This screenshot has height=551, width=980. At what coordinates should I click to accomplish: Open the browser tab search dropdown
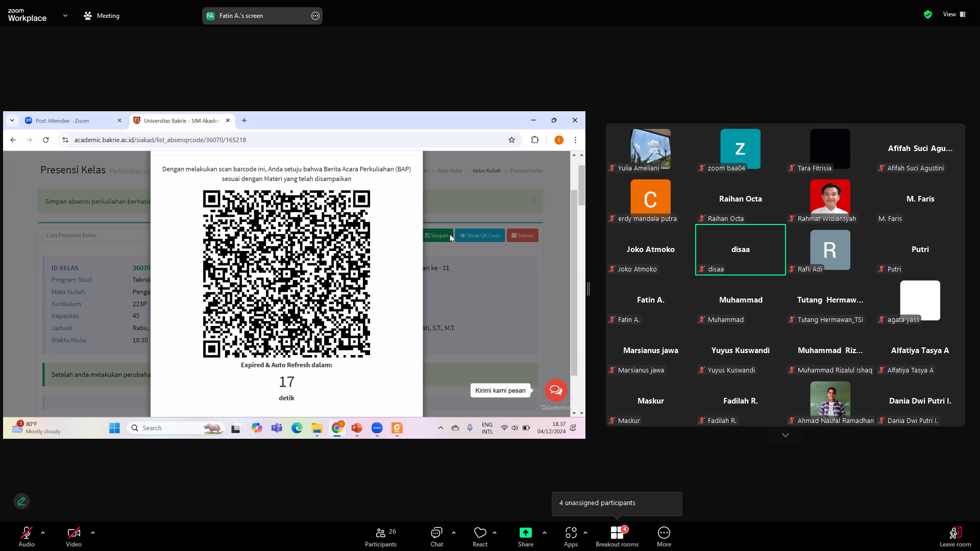coord(12,121)
